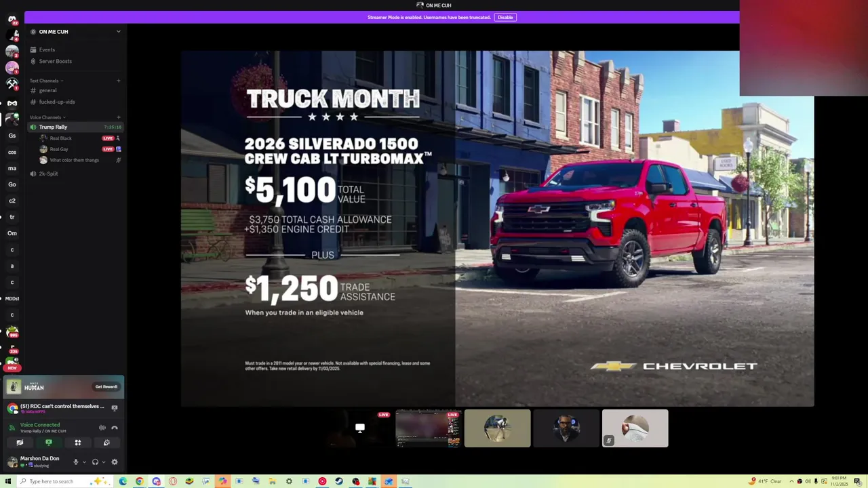
Task: Mute the microphone
Action: coord(76,462)
